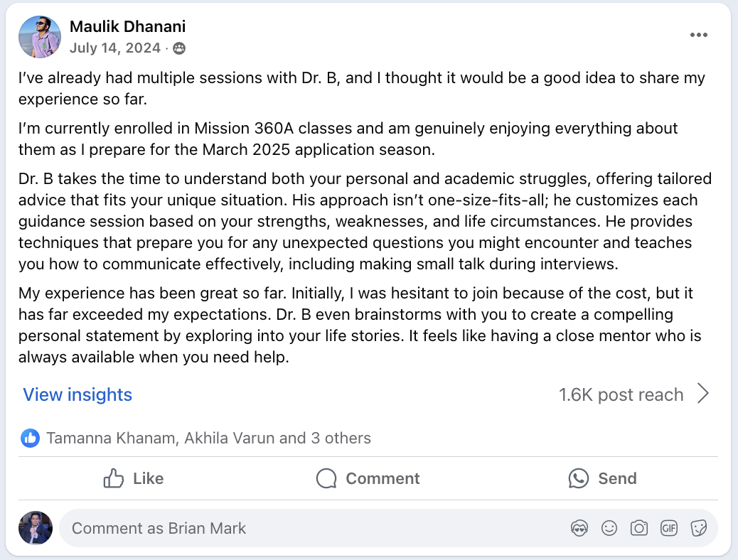This screenshot has height=560, width=738.
Task: Open the GIF picker
Action: (668, 528)
